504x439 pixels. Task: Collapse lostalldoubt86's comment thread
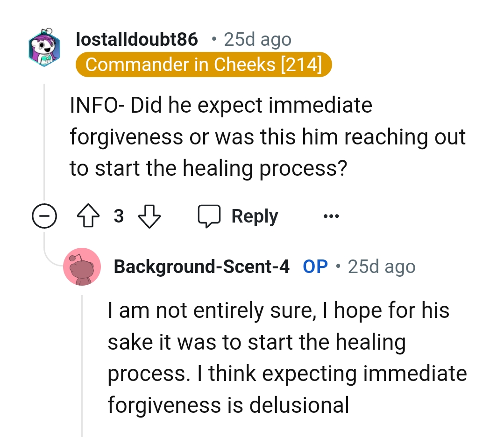[x=44, y=216]
